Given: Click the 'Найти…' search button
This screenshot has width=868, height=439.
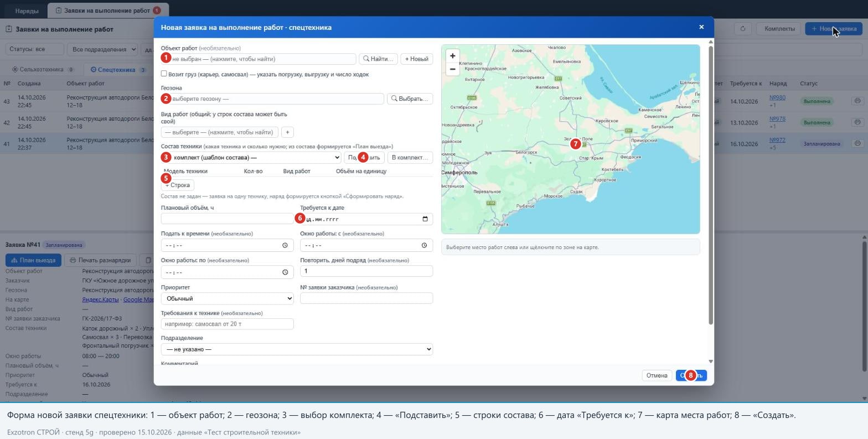Looking at the screenshot, I should (378, 59).
